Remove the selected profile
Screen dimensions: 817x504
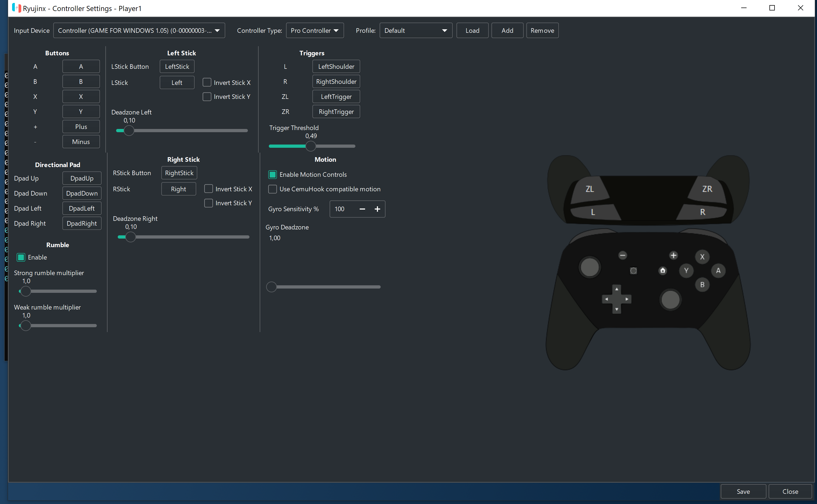click(x=542, y=30)
